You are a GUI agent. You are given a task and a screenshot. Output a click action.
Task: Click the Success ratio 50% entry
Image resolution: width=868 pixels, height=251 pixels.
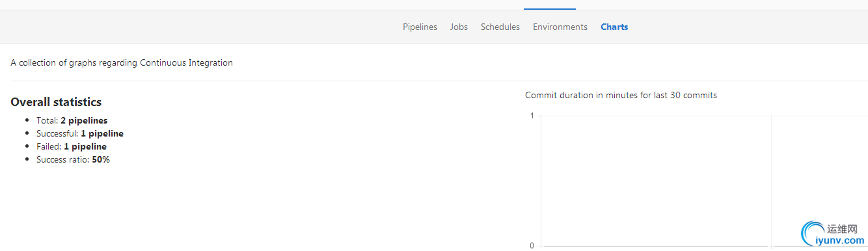coord(73,159)
